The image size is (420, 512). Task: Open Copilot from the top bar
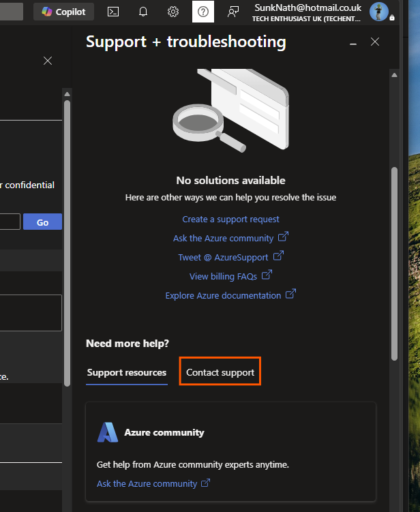tap(63, 12)
